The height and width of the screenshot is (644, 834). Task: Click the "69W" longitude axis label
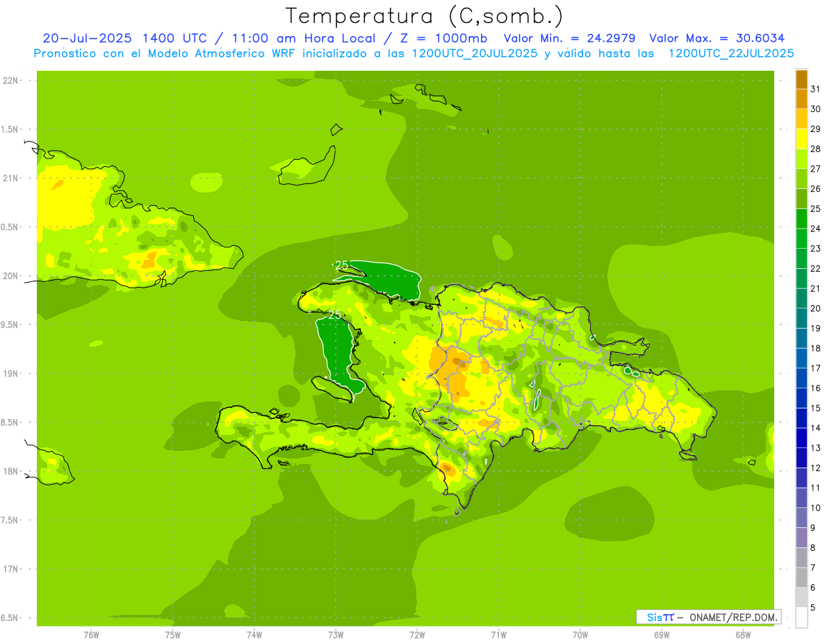pyautogui.click(x=662, y=635)
